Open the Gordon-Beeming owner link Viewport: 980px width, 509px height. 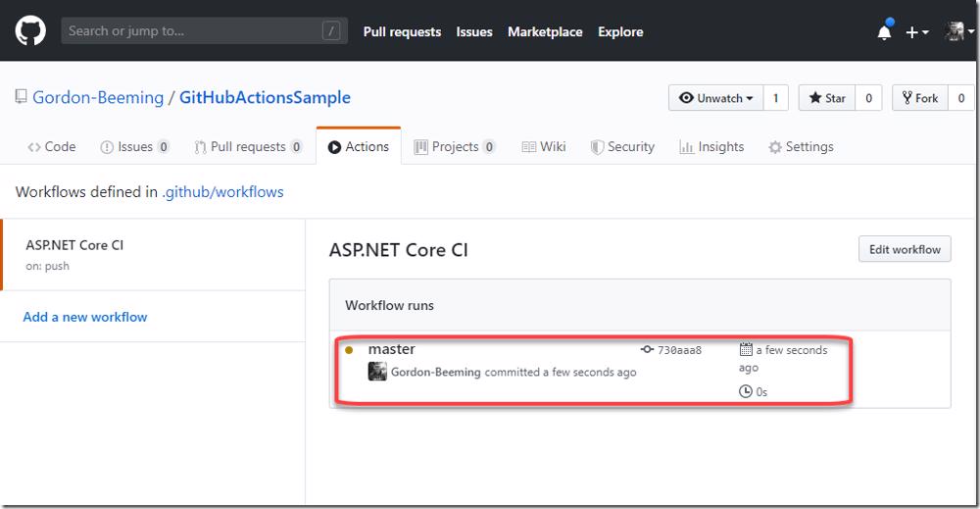[98, 97]
